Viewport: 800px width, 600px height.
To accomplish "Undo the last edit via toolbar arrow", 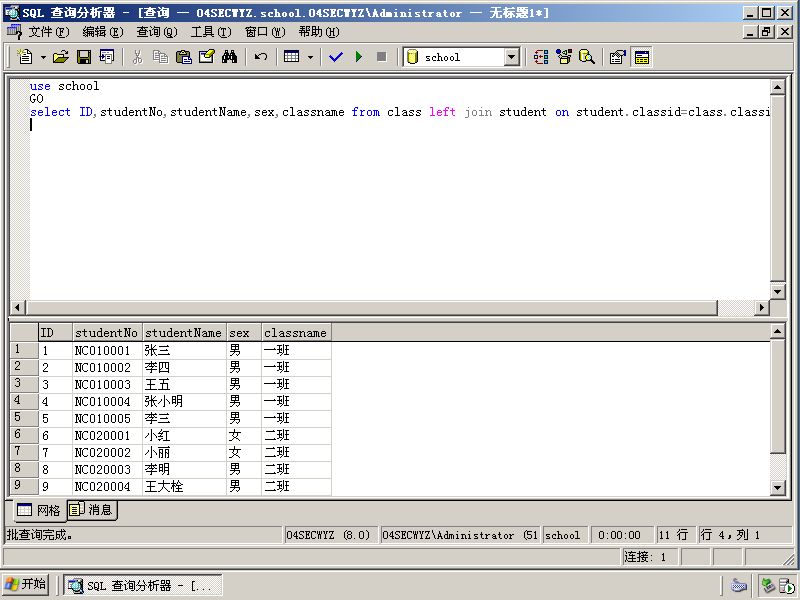I will (x=261, y=57).
